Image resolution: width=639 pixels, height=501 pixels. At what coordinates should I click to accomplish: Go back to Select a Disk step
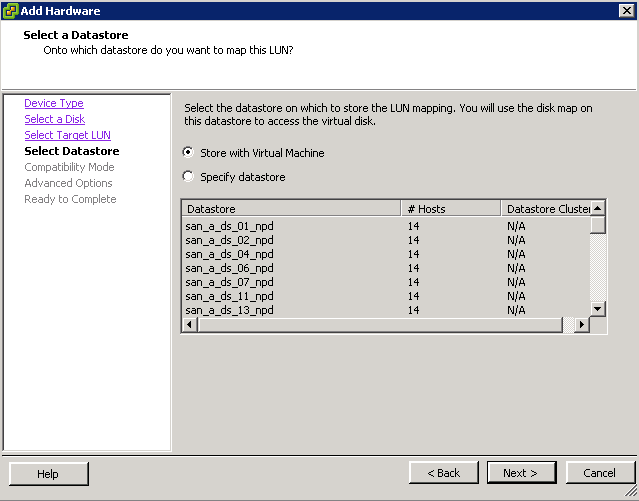click(x=55, y=119)
